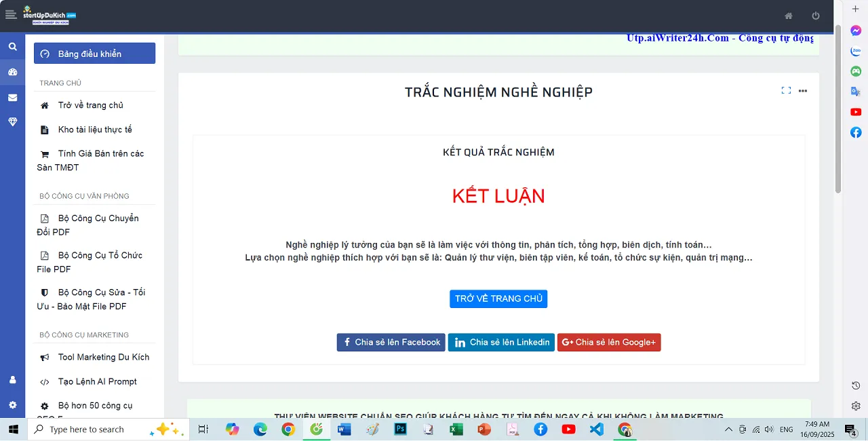The width and height of the screenshot is (868, 441).
Task: Expand the quiz card to fullscreen
Action: point(786,90)
